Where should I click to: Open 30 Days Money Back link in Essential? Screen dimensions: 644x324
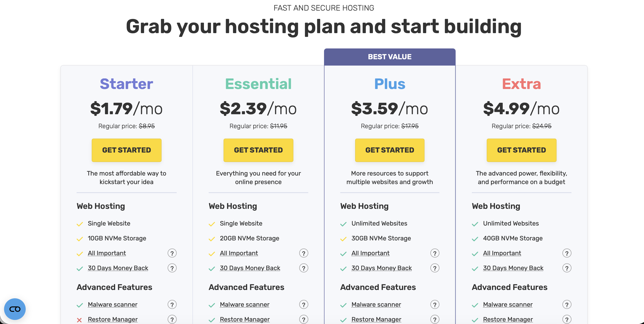(250, 268)
